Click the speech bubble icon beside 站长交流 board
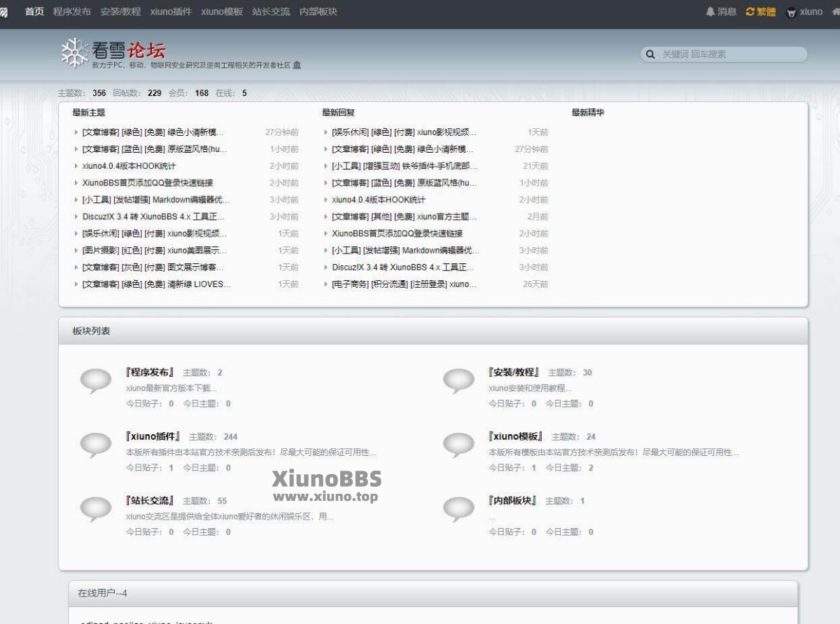 coord(96,510)
